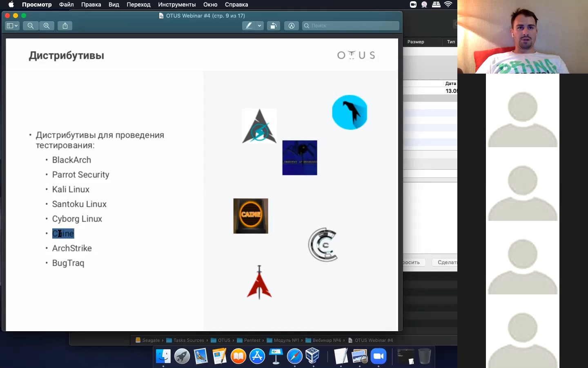Click the Cyborg Linux list item
This screenshot has height=368, width=588.
coord(77,219)
